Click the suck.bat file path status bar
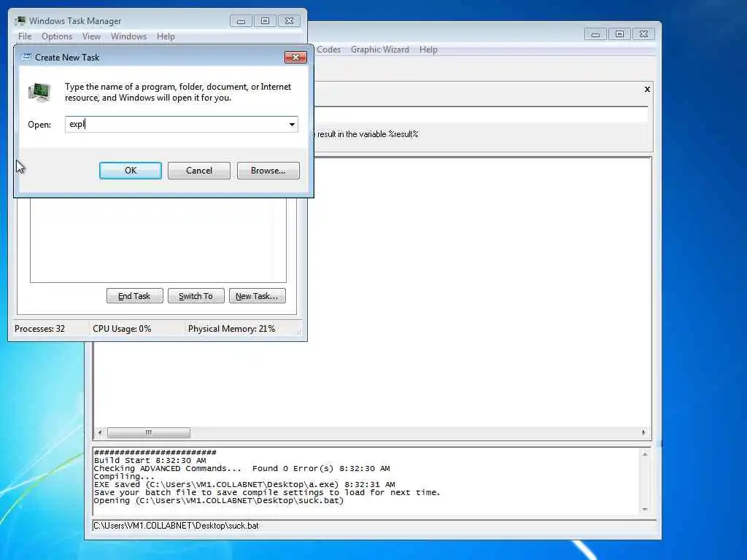The height and width of the screenshot is (560, 747). pyautogui.click(x=374, y=526)
